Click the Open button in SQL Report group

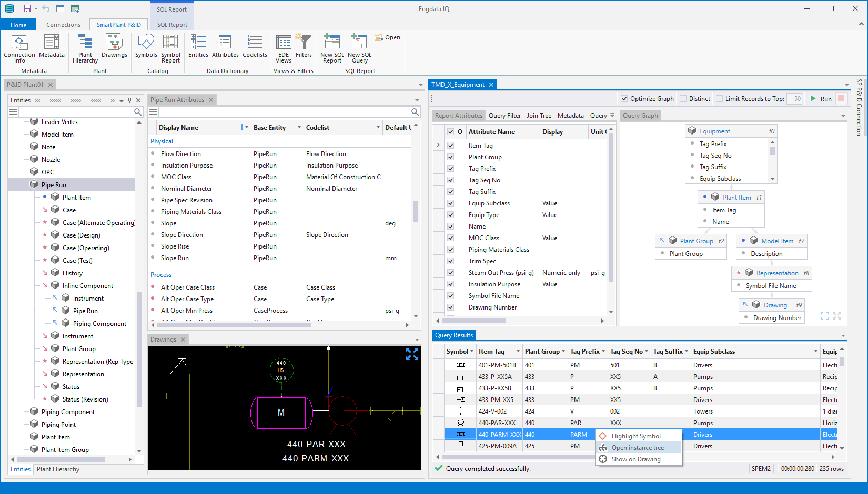(x=388, y=37)
